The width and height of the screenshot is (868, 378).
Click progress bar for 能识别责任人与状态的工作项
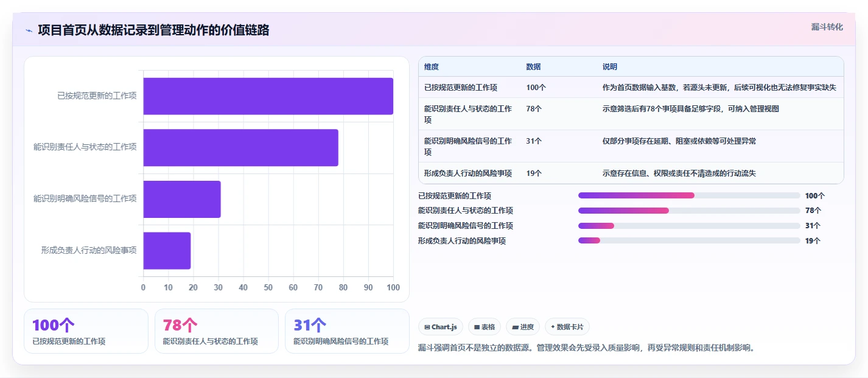coord(689,211)
